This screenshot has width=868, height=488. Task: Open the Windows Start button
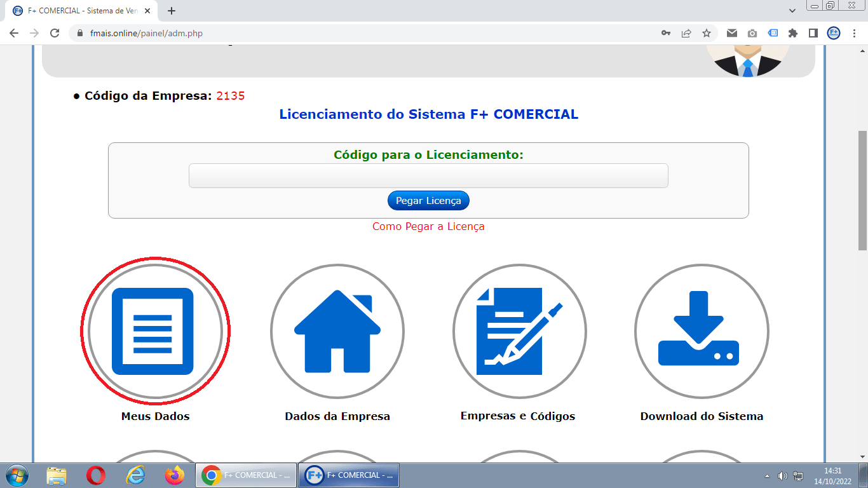click(x=16, y=475)
